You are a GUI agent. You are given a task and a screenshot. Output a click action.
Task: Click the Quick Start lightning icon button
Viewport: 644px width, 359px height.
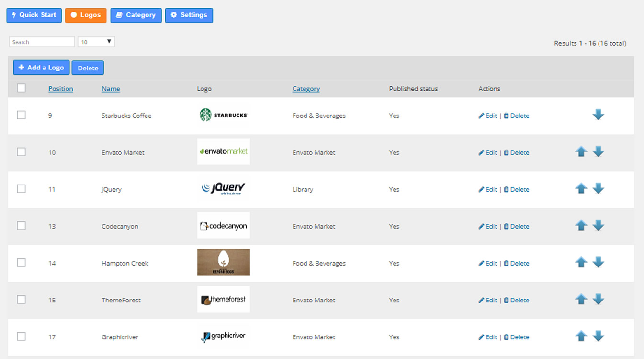[x=14, y=15]
